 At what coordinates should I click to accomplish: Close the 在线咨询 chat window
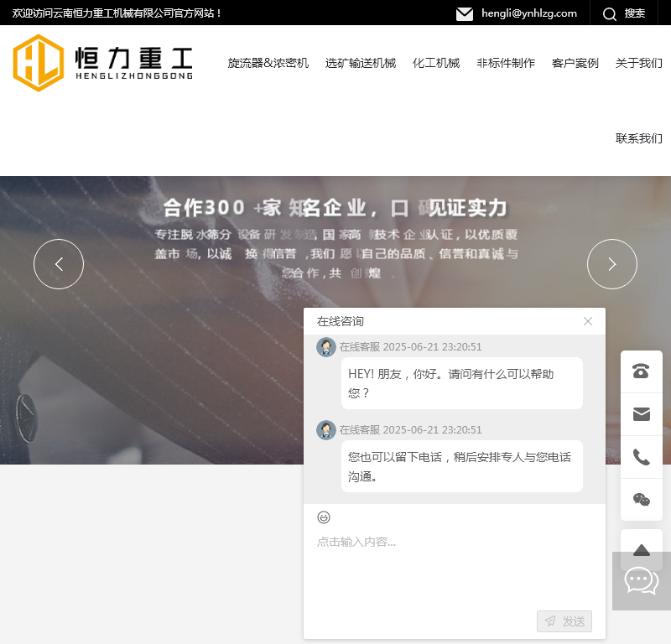coord(587,321)
